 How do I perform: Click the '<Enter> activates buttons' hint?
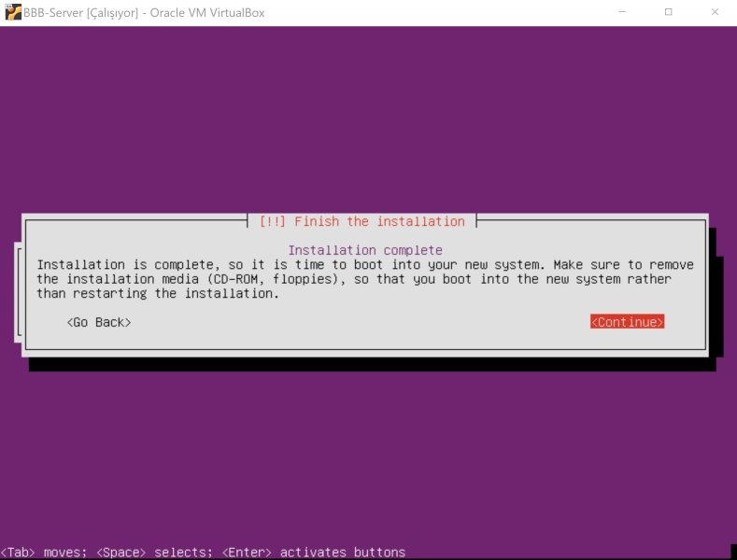[313, 552]
